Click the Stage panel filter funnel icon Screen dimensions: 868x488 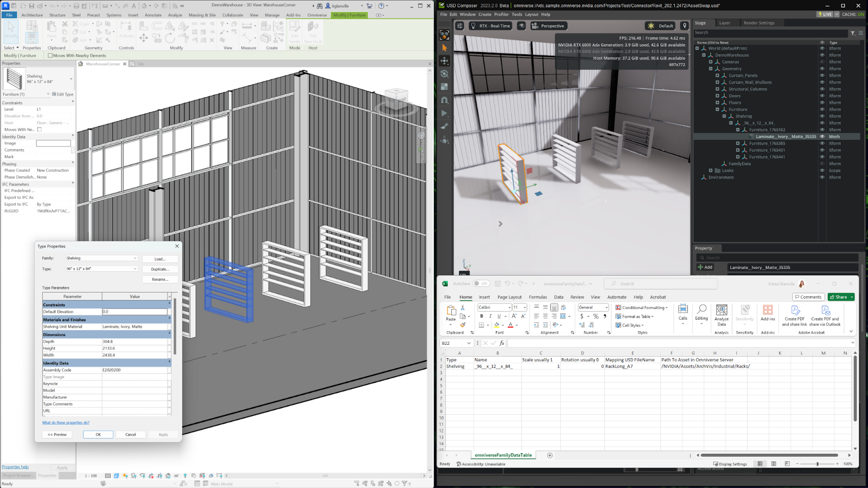[853, 33]
